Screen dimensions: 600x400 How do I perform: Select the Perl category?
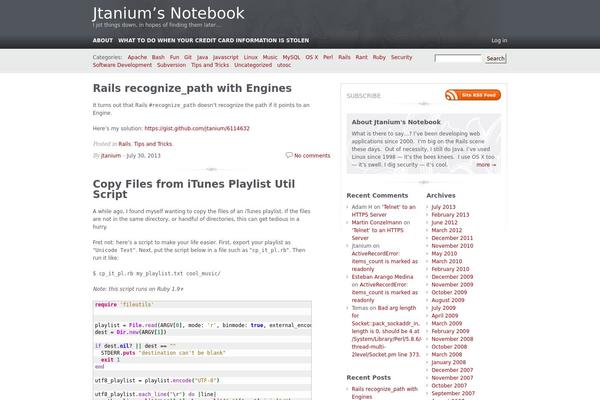point(328,57)
